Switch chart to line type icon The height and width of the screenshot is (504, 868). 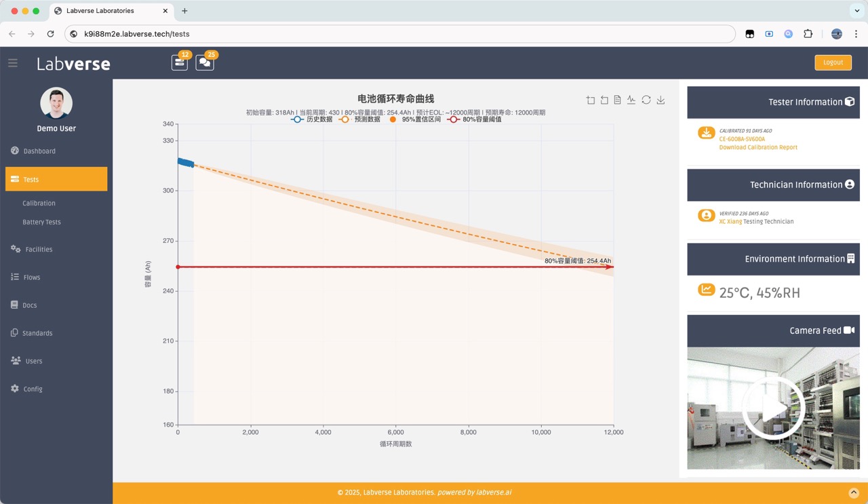tap(631, 100)
